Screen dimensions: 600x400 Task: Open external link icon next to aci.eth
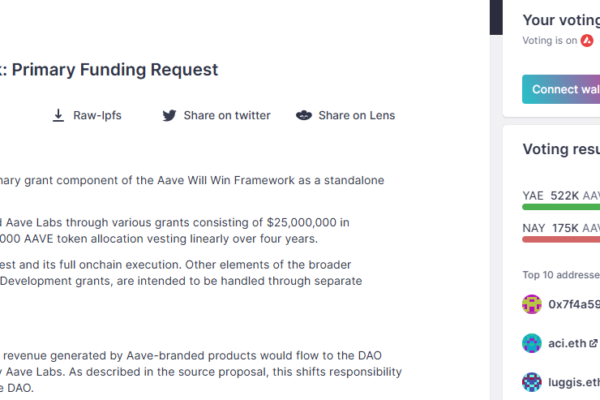click(x=594, y=343)
